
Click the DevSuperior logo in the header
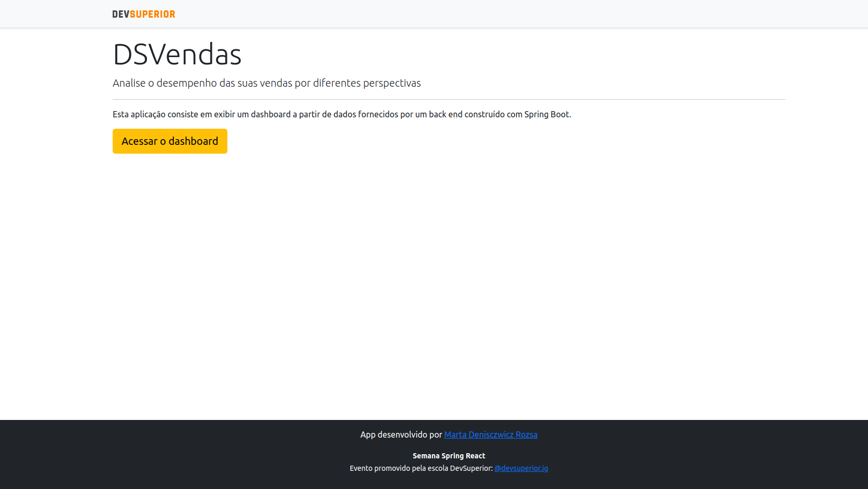click(x=143, y=14)
